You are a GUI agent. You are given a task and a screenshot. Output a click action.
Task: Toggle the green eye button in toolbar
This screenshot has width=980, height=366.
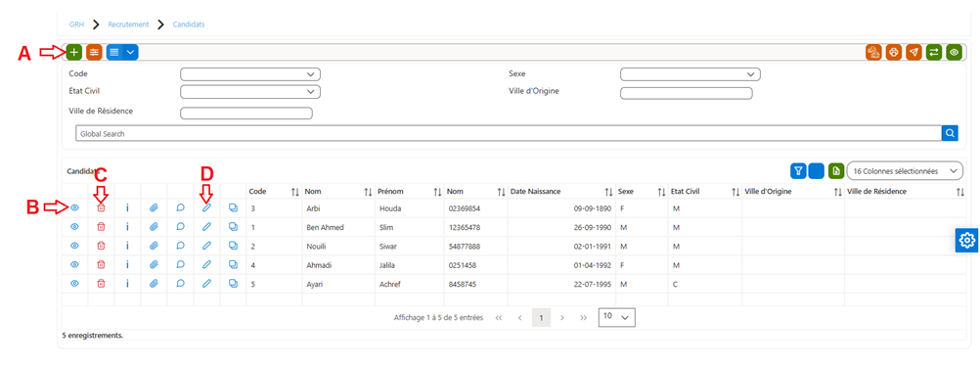coord(954,53)
